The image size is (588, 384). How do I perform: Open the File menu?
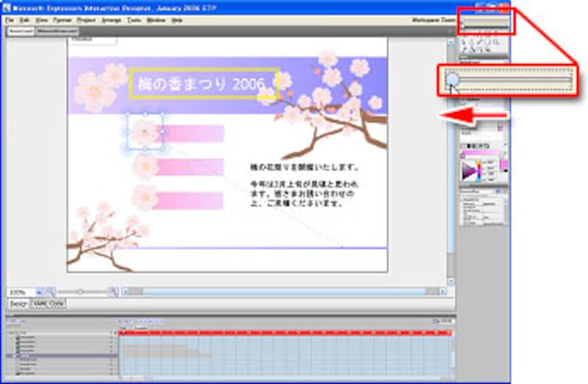(9, 21)
